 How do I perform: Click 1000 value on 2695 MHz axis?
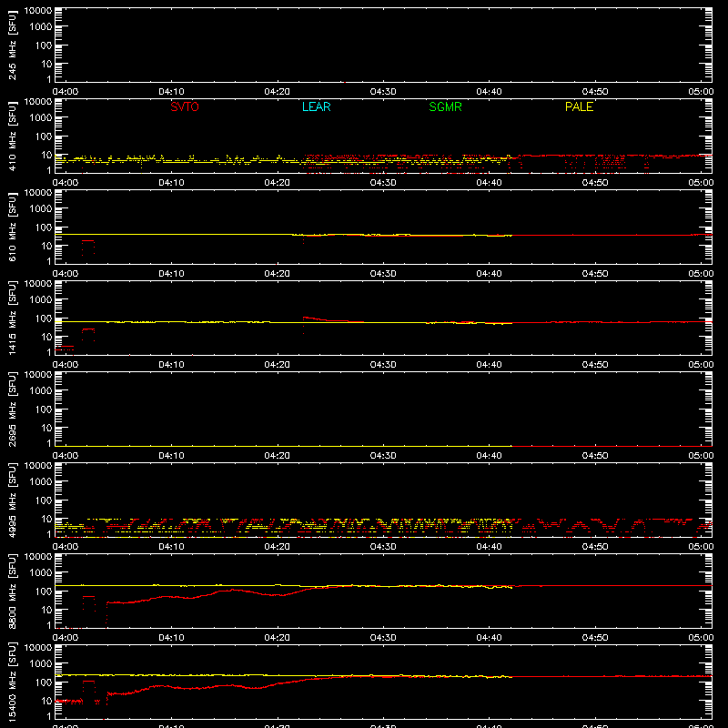pyautogui.click(x=41, y=391)
